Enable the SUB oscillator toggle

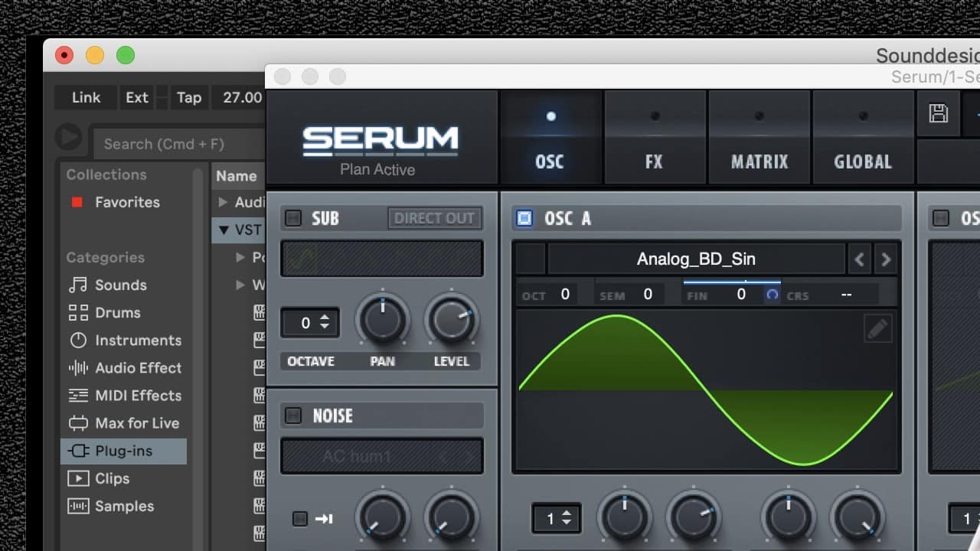[293, 218]
